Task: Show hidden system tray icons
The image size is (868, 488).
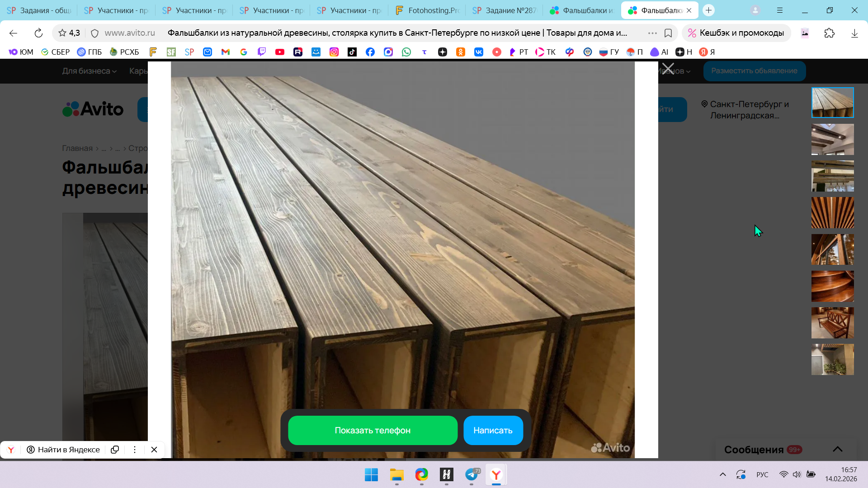Action: [722, 474]
